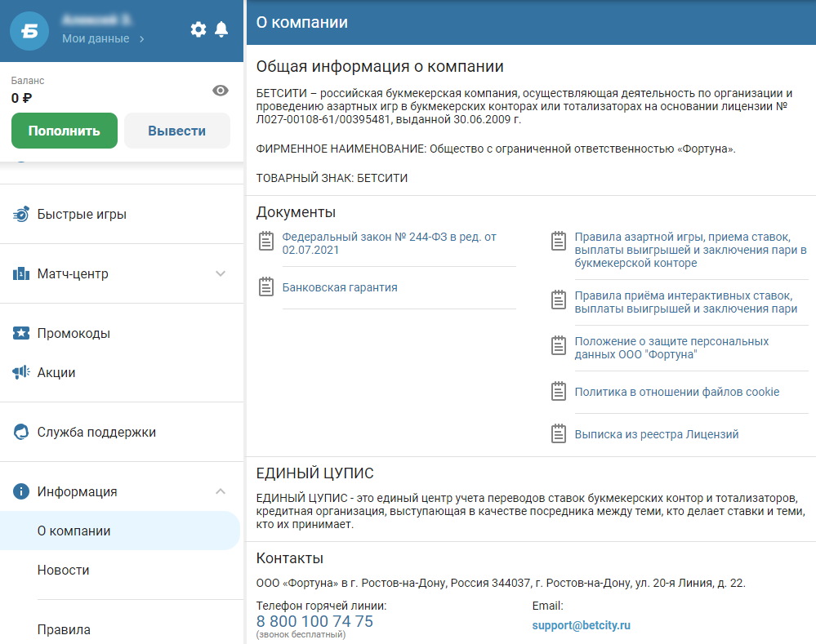The width and height of the screenshot is (816, 644).
Task: Click the ФИРМЕННОЕ НАИМЕНОВАНИЕ line
Action: 496,149
